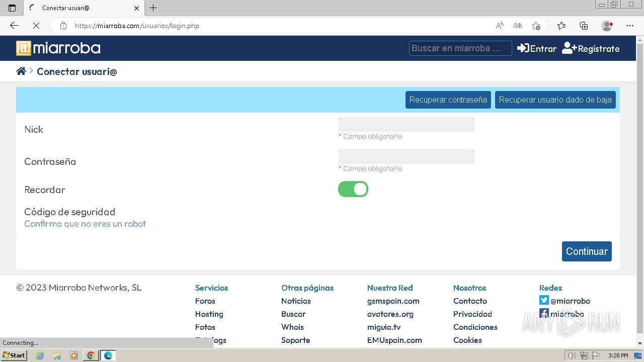The width and height of the screenshot is (644, 362).
Task: Open the tab actions menu icon
Action: pos(12,8)
